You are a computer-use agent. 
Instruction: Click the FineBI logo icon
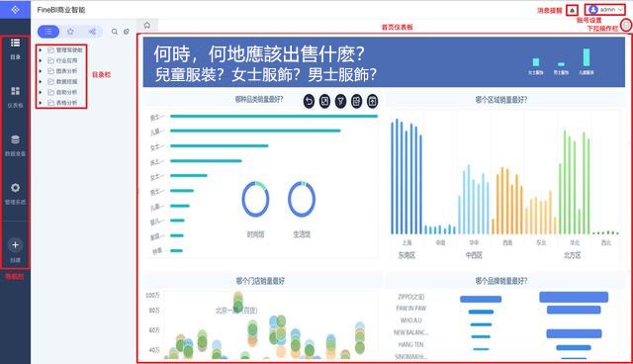[x=16, y=9]
